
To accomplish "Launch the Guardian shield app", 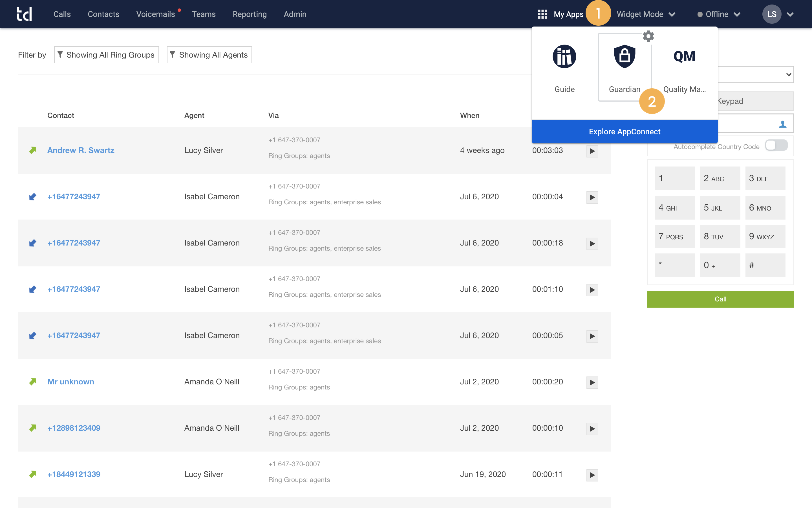I will pyautogui.click(x=625, y=56).
